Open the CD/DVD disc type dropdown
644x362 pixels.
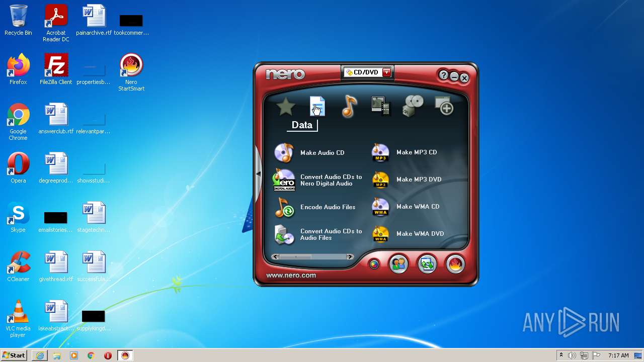coord(386,72)
